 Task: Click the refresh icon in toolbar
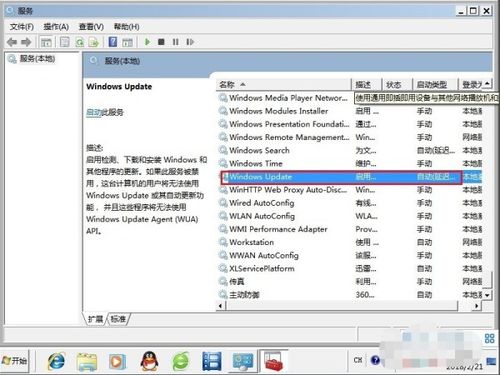(x=79, y=42)
